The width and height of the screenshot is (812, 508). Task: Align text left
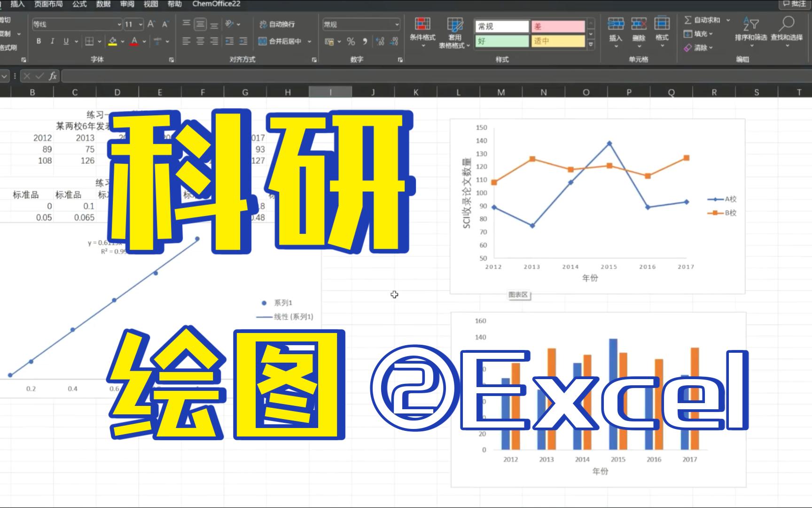click(x=186, y=41)
